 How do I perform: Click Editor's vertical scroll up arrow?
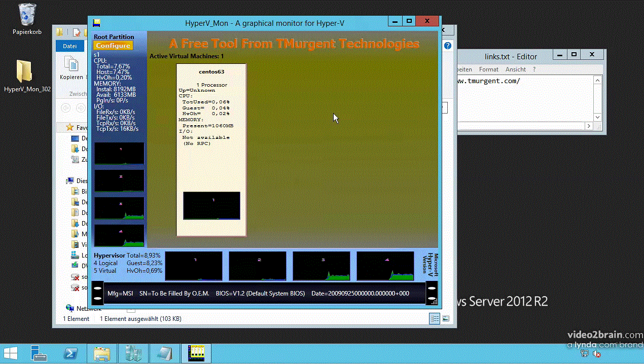pos(598,80)
